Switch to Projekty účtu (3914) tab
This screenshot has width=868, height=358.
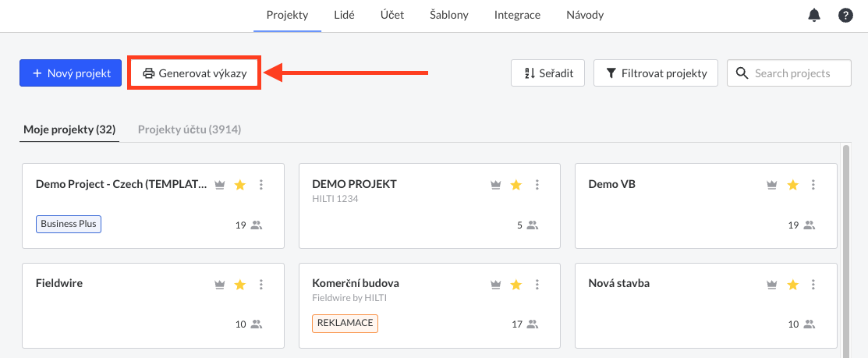click(x=190, y=129)
